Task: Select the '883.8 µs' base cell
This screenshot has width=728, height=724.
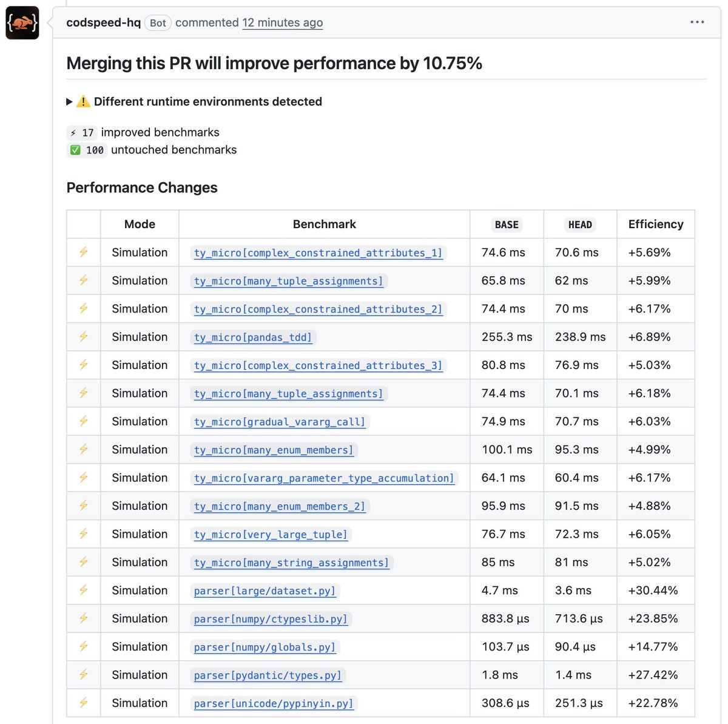Action: pyautogui.click(x=506, y=618)
